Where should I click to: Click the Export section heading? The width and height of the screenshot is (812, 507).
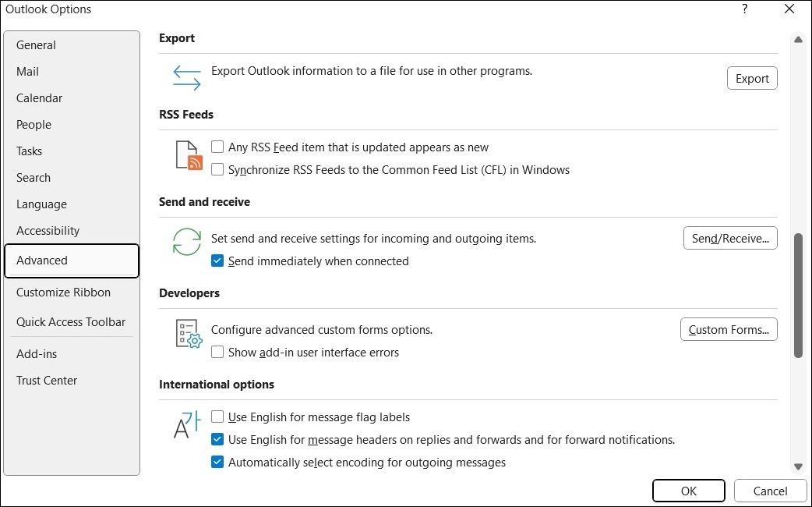point(177,38)
